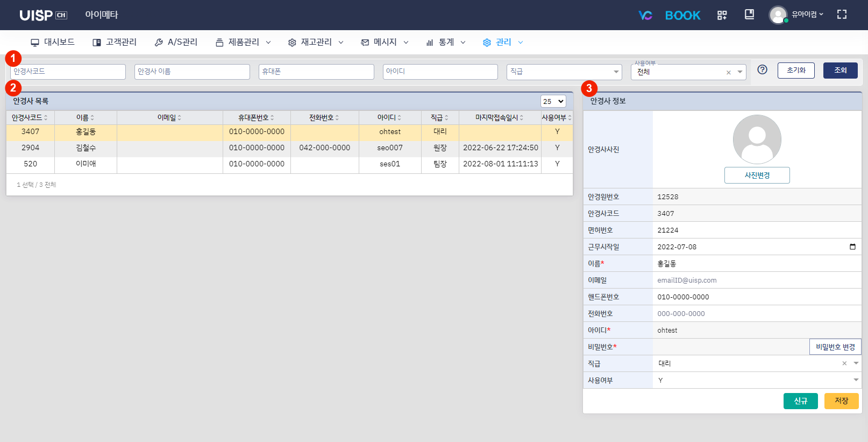Click the user avatar icon
The image size is (868, 442).
pos(778,15)
